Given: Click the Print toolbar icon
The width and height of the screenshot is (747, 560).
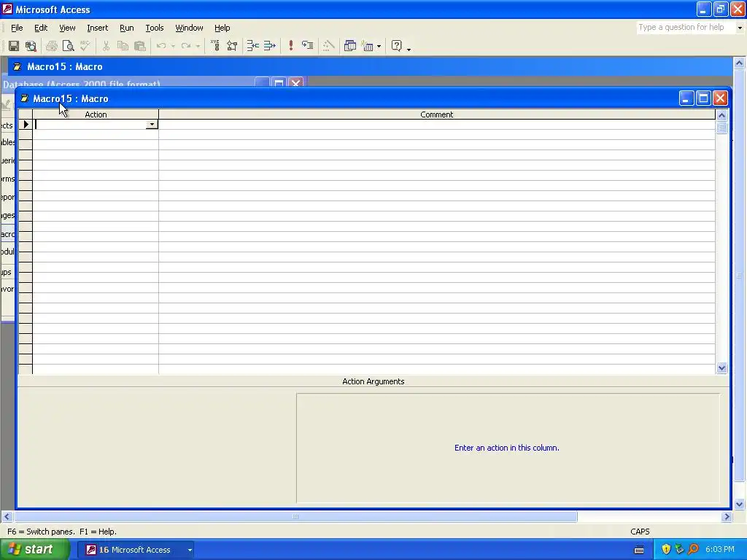Looking at the screenshot, I should [x=52, y=46].
